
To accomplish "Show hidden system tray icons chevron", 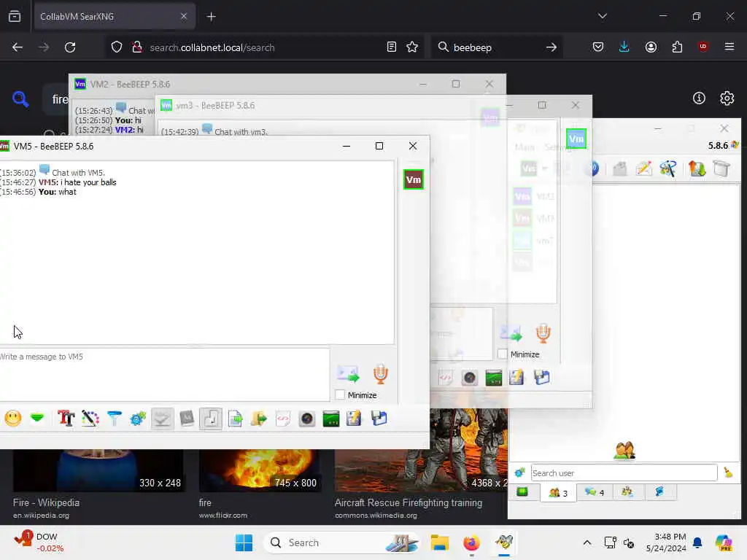I will [x=587, y=542].
